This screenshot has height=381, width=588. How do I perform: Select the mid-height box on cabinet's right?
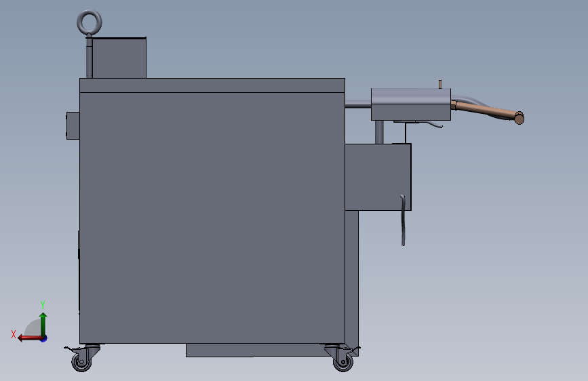coord(378,177)
